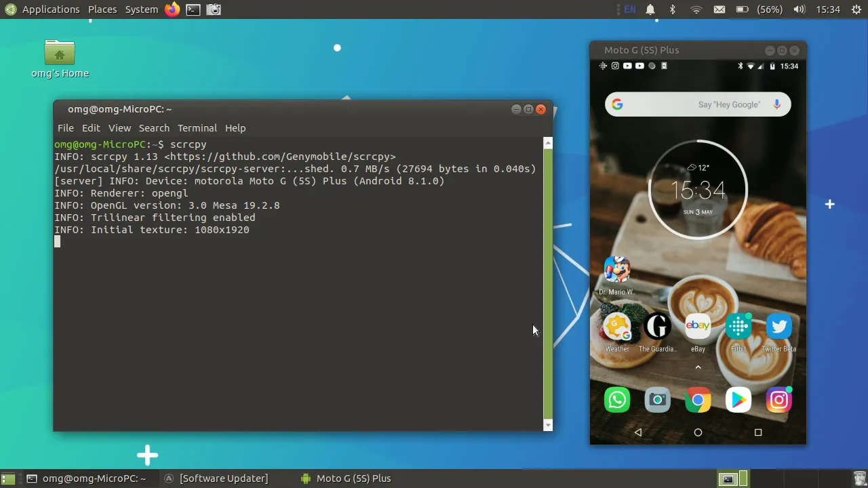The width and height of the screenshot is (868, 488).
Task: Open the phone's Camera app
Action: [x=657, y=399]
